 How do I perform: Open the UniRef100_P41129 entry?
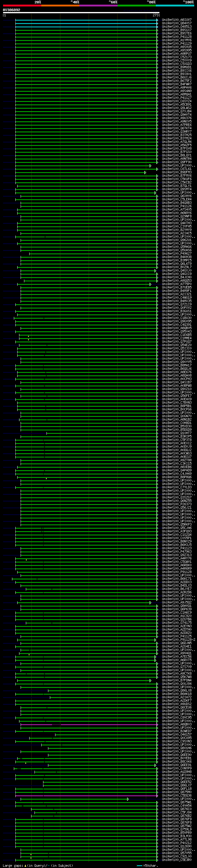pos(176,43)
